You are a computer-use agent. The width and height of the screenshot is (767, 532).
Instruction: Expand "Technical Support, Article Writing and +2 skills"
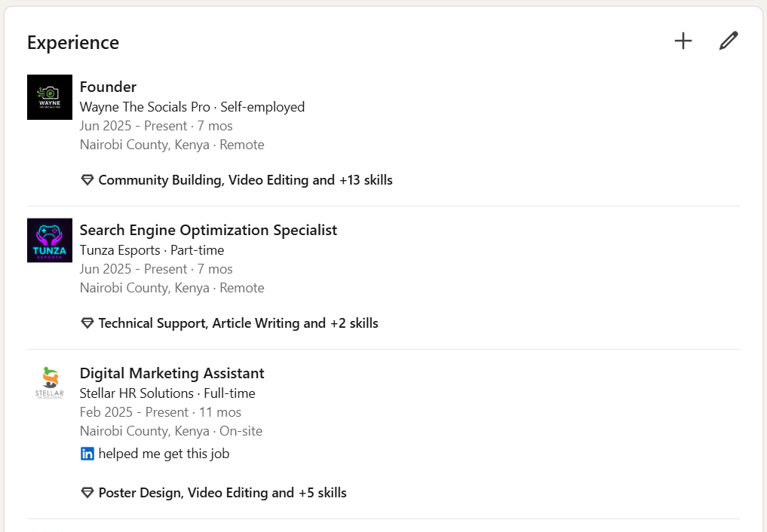pyautogui.click(x=238, y=323)
